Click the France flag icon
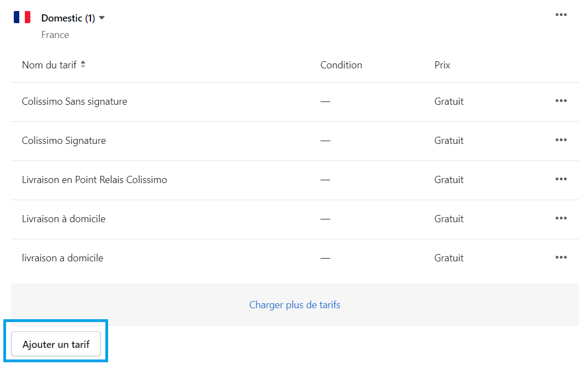 tap(22, 17)
